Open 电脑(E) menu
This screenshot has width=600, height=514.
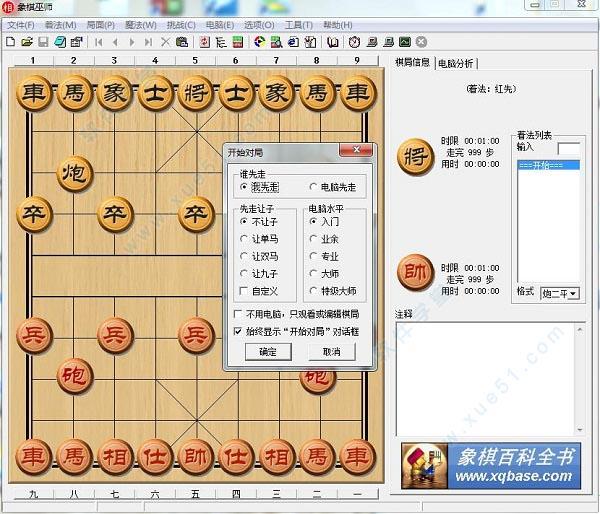220,25
